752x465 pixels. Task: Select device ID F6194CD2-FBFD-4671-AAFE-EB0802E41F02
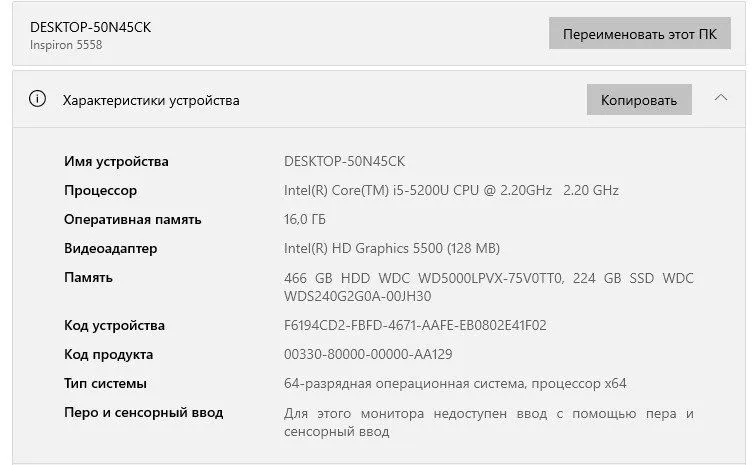(415, 326)
